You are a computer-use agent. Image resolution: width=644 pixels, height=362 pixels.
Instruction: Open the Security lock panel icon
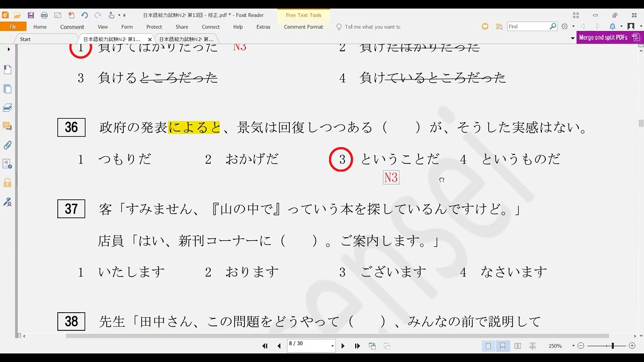8,183
